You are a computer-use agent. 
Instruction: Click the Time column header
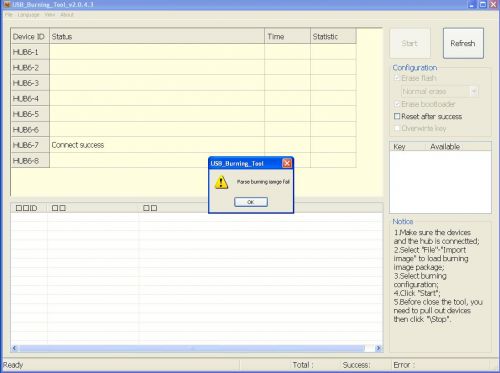pyautogui.click(x=288, y=36)
